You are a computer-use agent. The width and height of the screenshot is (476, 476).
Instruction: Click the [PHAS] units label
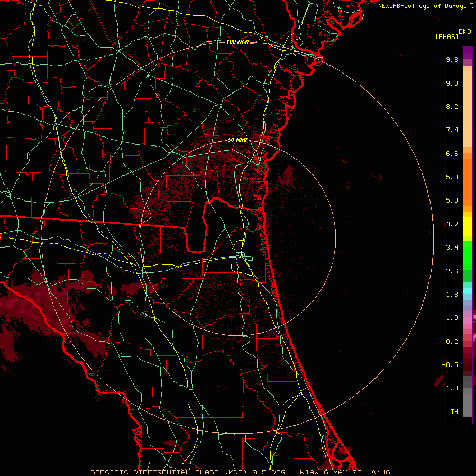pos(447,37)
